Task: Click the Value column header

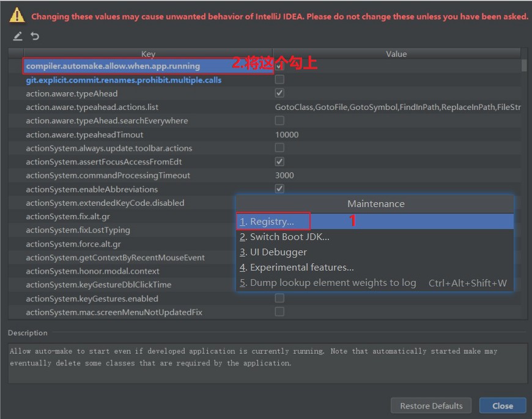Action: pyautogui.click(x=396, y=54)
